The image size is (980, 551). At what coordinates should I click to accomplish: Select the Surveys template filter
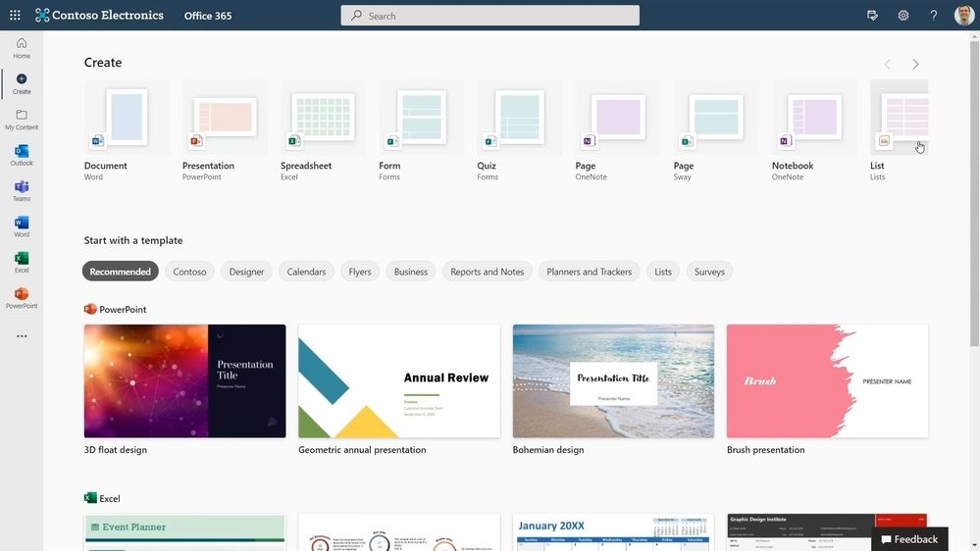tap(709, 272)
